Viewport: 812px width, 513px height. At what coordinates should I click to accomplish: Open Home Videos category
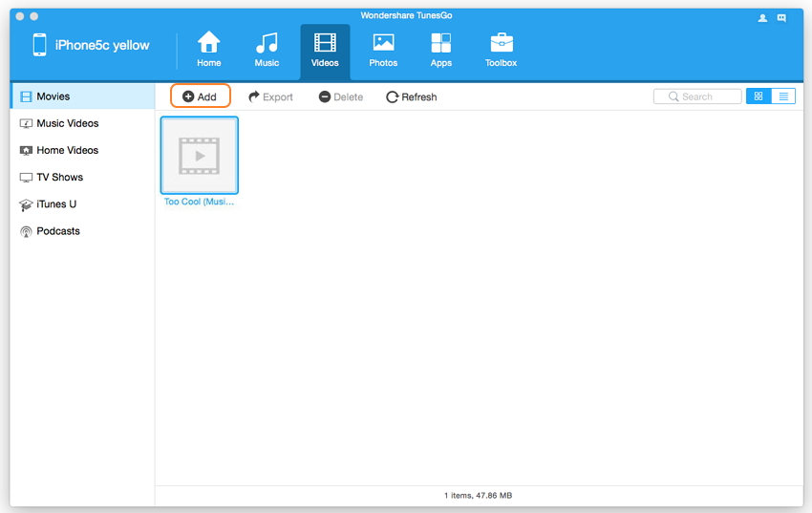[x=67, y=150]
